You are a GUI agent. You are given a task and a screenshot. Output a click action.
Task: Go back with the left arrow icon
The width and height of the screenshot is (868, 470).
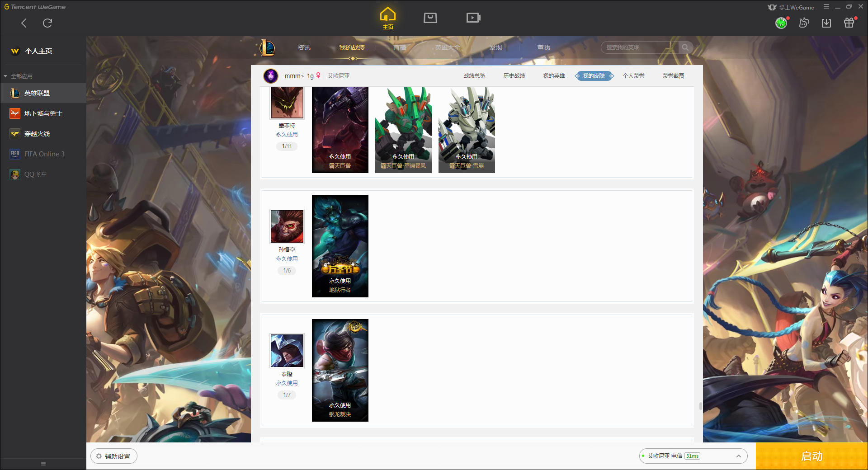24,23
